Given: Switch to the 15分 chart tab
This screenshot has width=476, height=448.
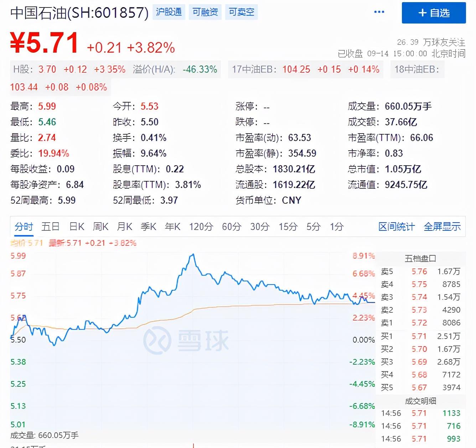Looking at the screenshot, I should pos(288,227).
